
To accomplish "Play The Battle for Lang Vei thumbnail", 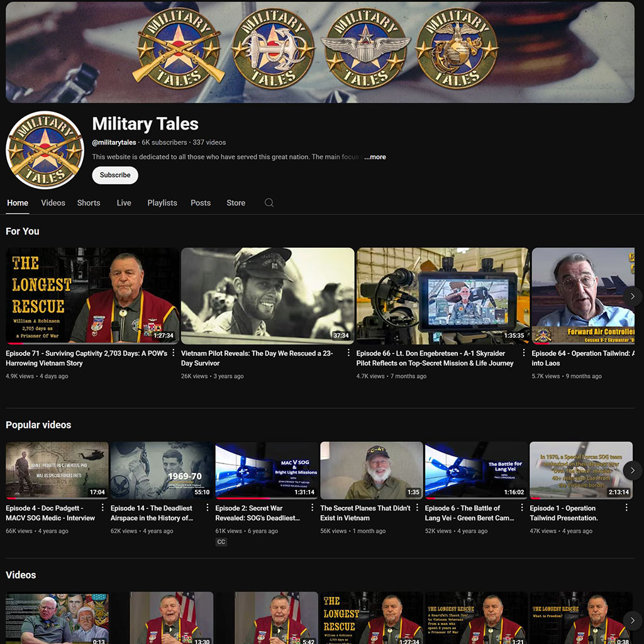I will pyautogui.click(x=477, y=470).
